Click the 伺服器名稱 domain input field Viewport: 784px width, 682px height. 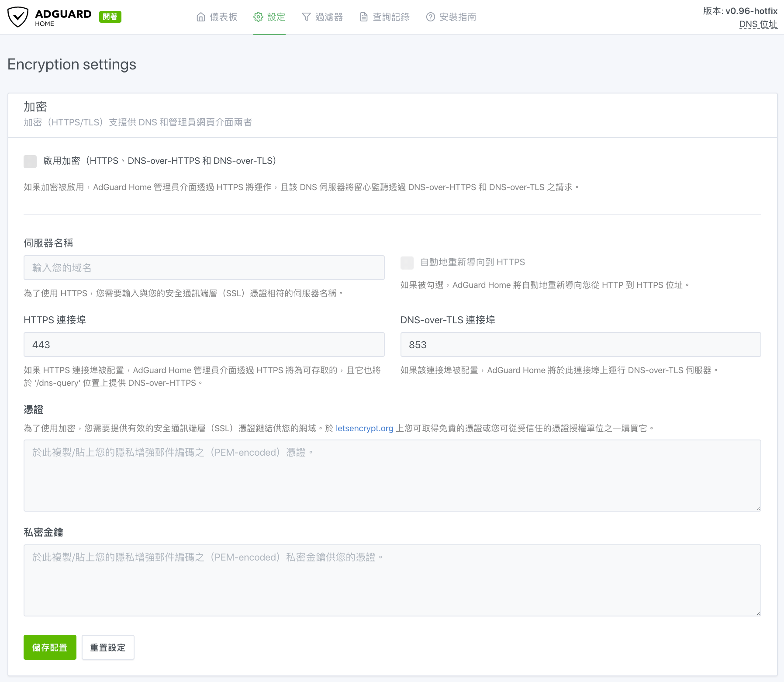coord(204,268)
